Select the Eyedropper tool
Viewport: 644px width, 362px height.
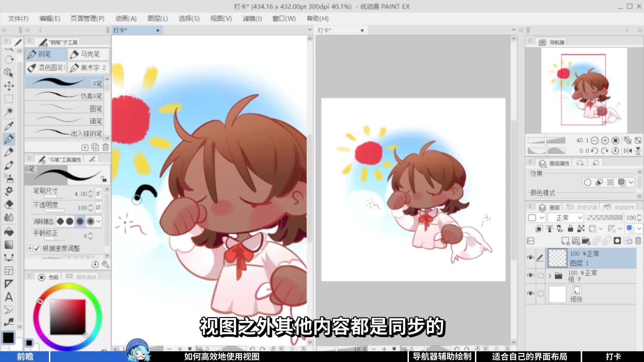(9, 126)
